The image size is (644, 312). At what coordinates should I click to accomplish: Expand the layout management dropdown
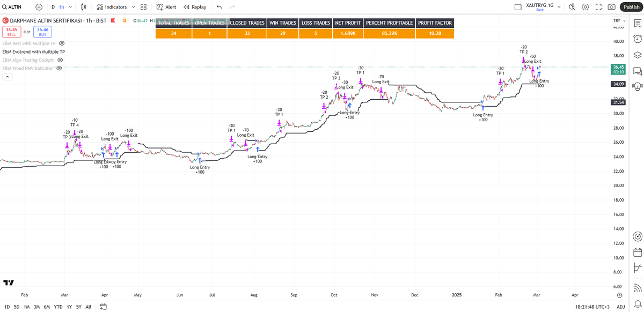(559, 7)
